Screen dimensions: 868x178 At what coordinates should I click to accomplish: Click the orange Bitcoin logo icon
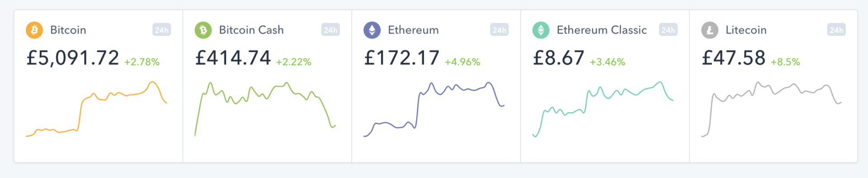coord(34,30)
